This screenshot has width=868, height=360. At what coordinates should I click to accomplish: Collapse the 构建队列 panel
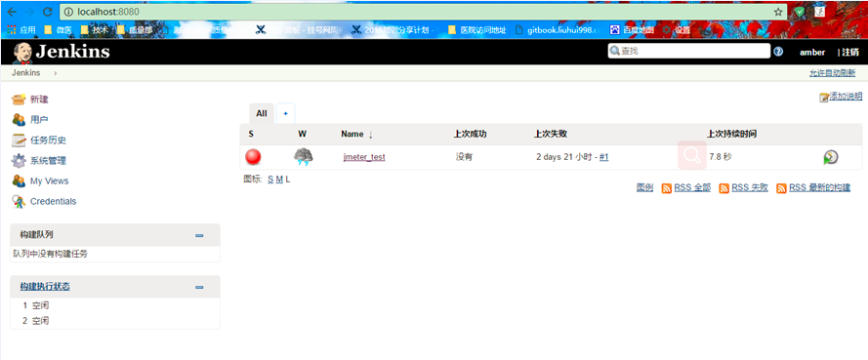tap(199, 235)
